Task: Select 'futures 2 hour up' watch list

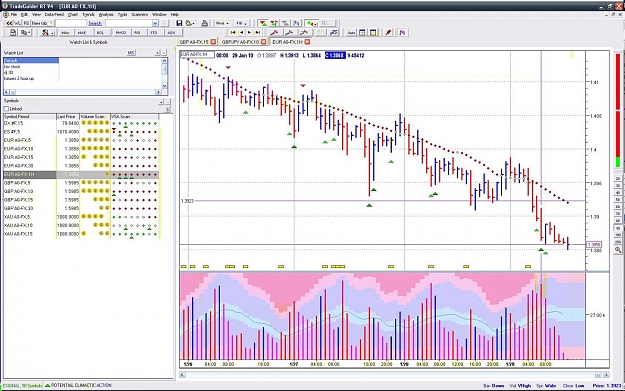Action: click(19, 79)
